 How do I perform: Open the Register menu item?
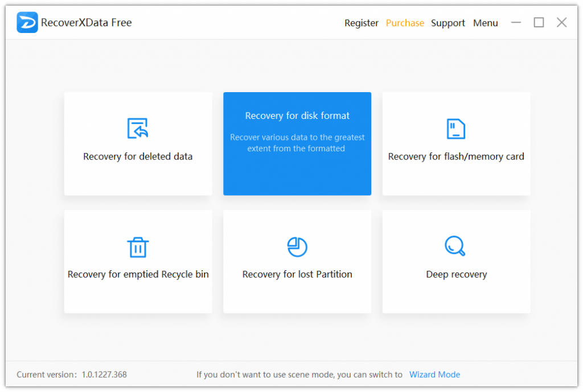click(362, 23)
